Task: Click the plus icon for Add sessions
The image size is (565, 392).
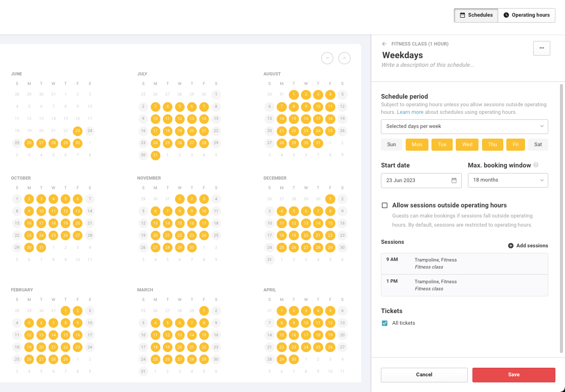Action: [511, 246]
